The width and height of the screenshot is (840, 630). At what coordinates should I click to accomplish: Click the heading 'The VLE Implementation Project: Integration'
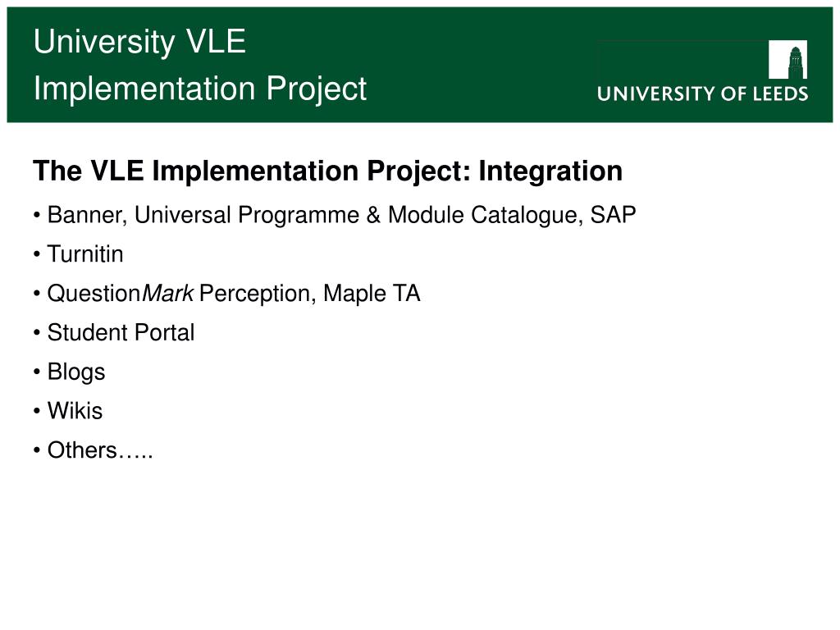point(328,171)
